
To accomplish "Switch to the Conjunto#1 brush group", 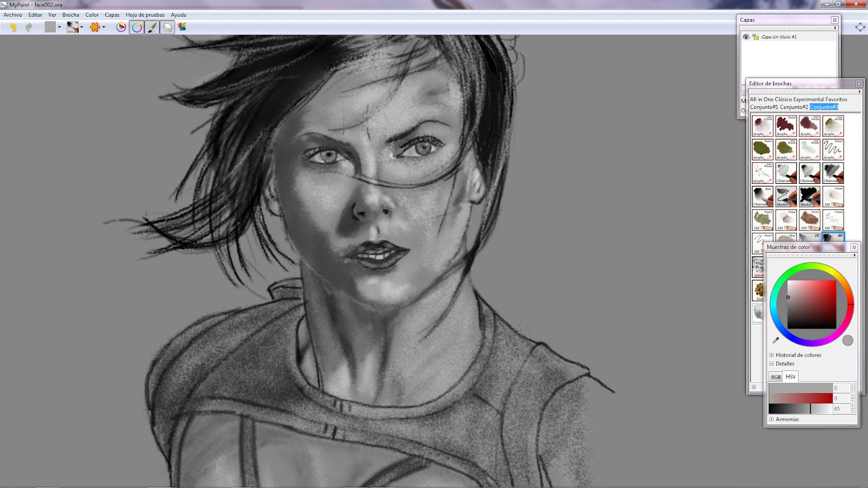I will point(764,107).
